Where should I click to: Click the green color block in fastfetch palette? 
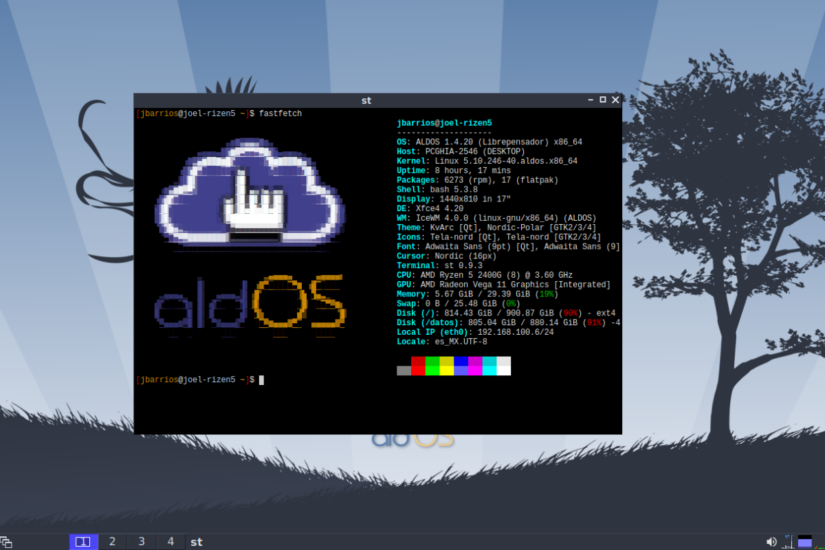432,366
